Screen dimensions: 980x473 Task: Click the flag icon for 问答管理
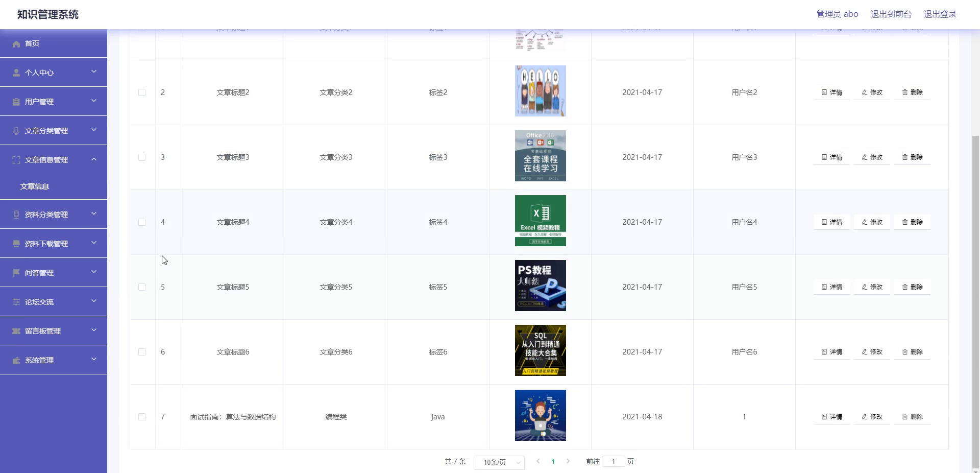[x=16, y=273]
